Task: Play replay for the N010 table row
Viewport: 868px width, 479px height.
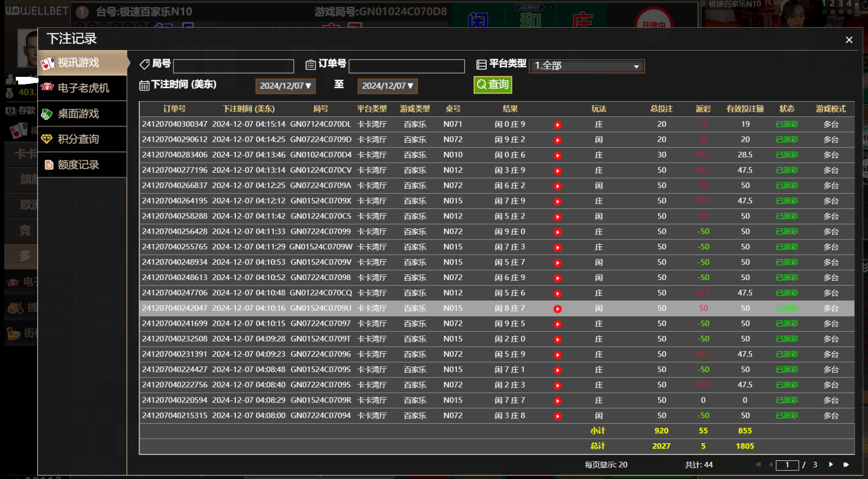Action: [x=557, y=156]
